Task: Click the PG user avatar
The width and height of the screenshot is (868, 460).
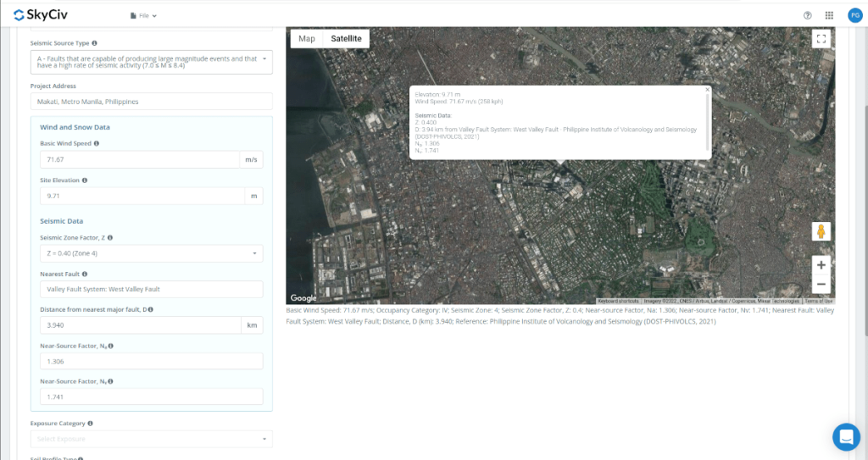Action: [x=854, y=15]
